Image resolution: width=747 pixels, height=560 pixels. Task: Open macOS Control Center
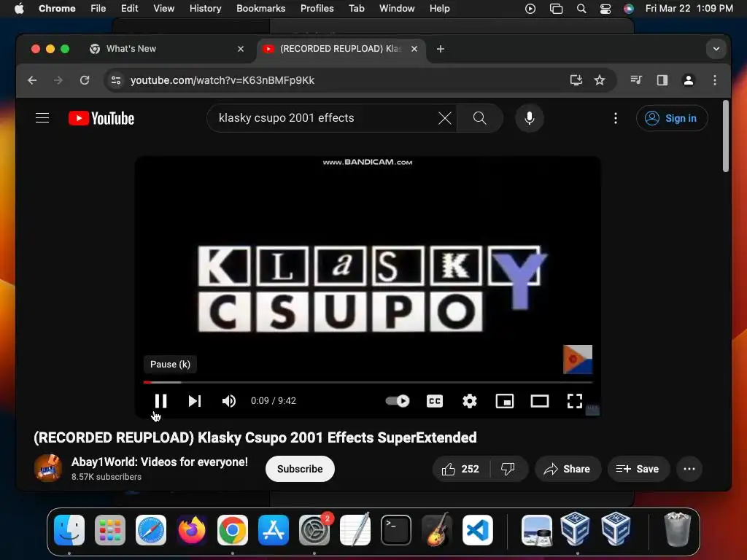click(x=605, y=9)
